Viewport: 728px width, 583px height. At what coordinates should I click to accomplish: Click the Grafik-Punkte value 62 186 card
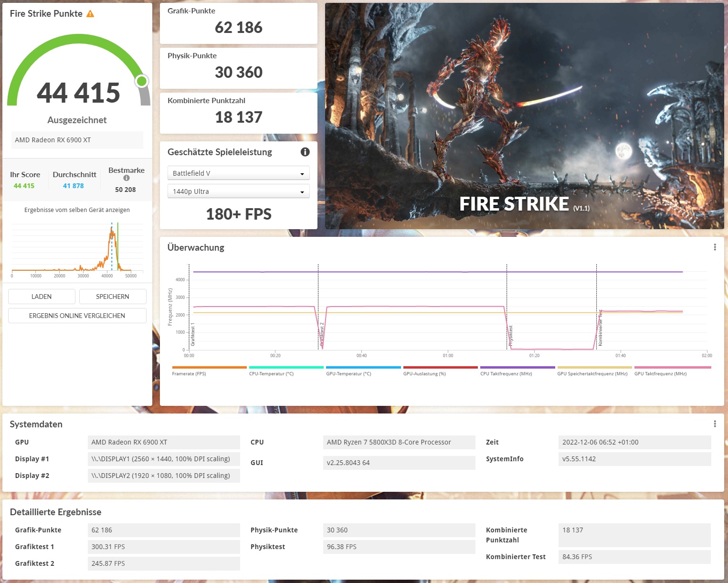click(239, 23)
